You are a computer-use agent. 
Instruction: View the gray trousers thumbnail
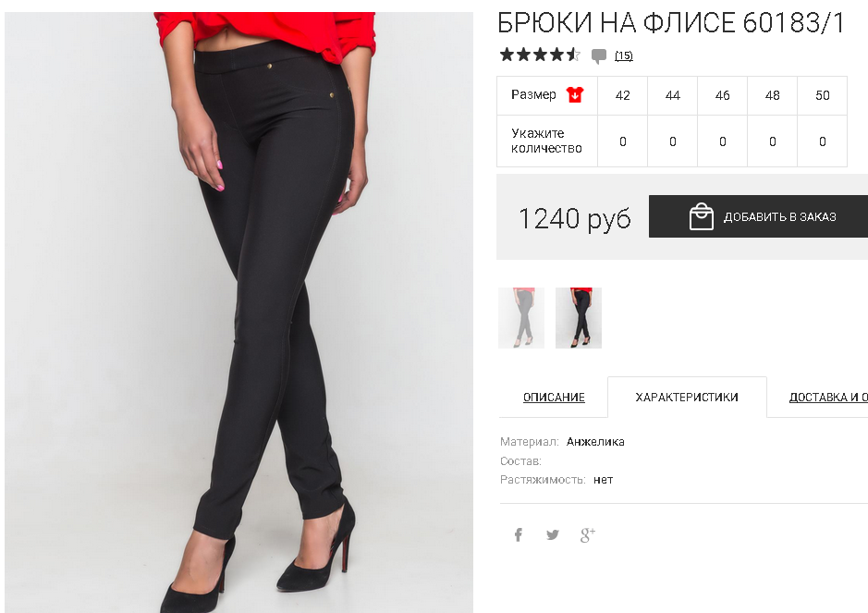point(521,318)
